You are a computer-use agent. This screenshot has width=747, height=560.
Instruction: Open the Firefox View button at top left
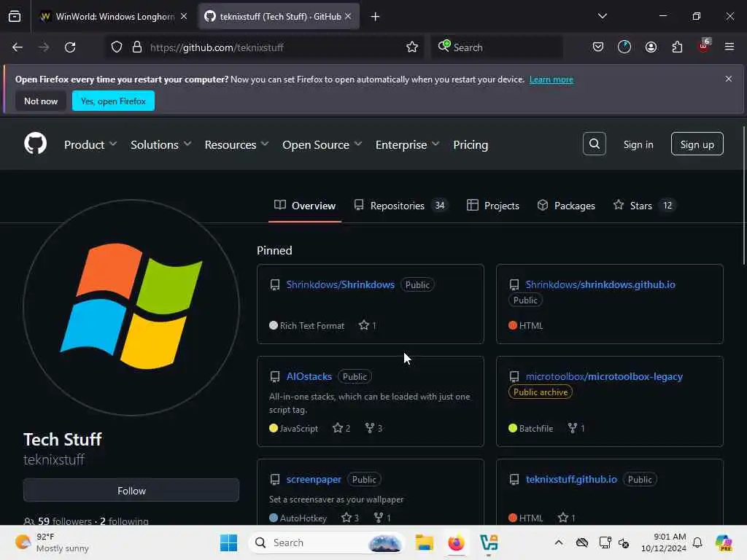point(15,17)
